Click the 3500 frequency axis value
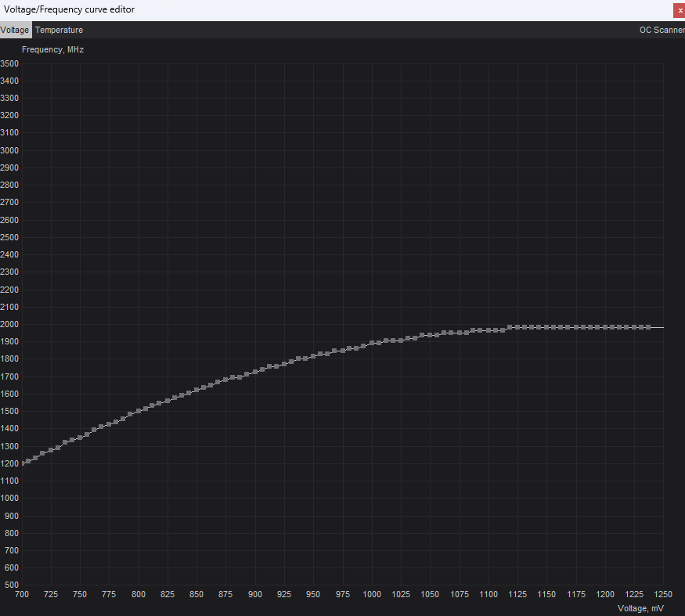The height and width of the screenshot is (616, 685). pos(9,63)
